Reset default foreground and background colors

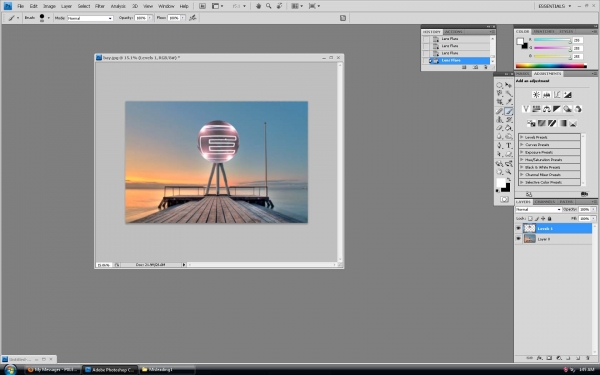497,190
